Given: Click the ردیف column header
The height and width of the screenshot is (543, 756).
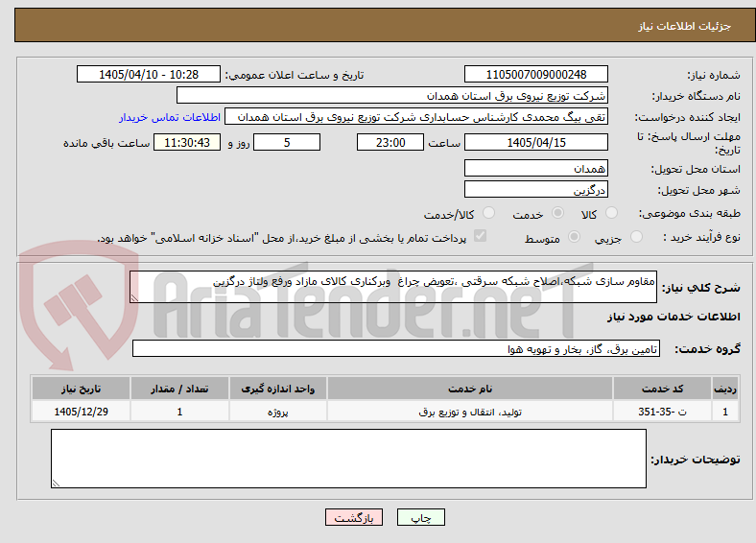Looking at the screenshot, I should click(725, 389).
